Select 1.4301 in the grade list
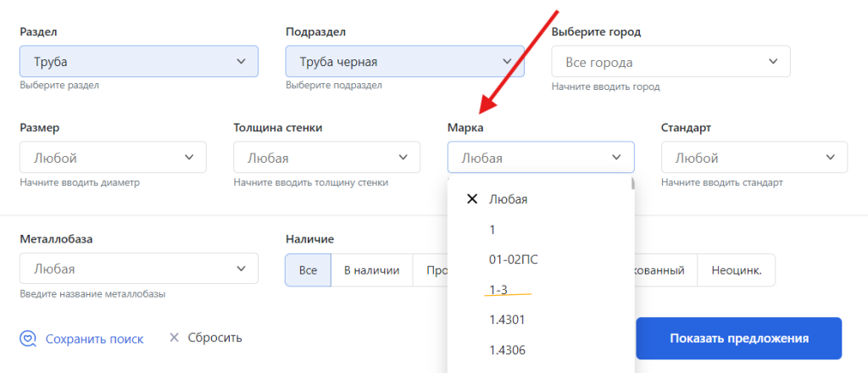Screen dimensions: 868x373 point(508,320)
